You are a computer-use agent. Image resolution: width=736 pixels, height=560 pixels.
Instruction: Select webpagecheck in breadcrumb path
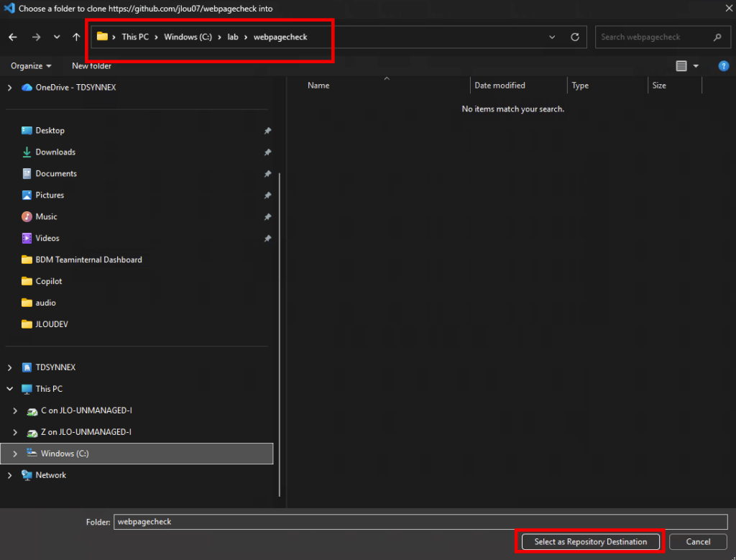(280, 37)
